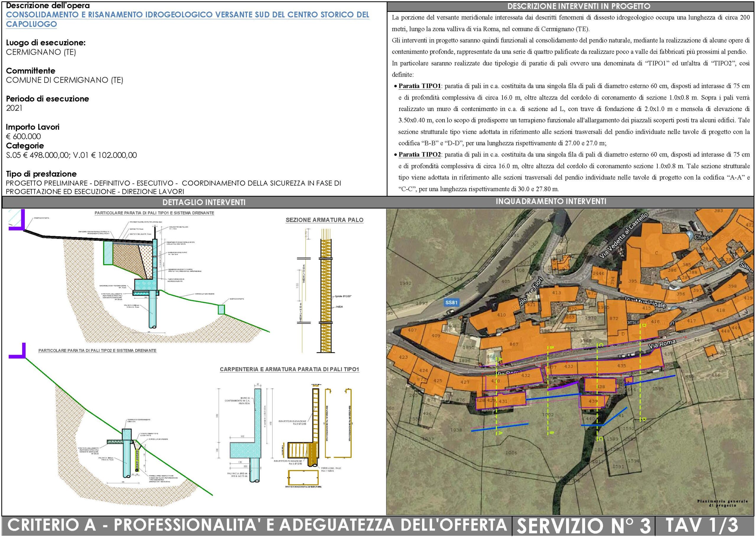
Task: Click parcel number 1595 on the map
Action: (658, 389)
